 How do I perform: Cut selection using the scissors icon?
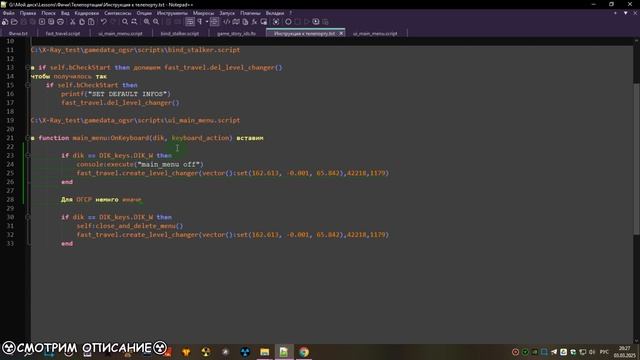(x=73, y=22)
